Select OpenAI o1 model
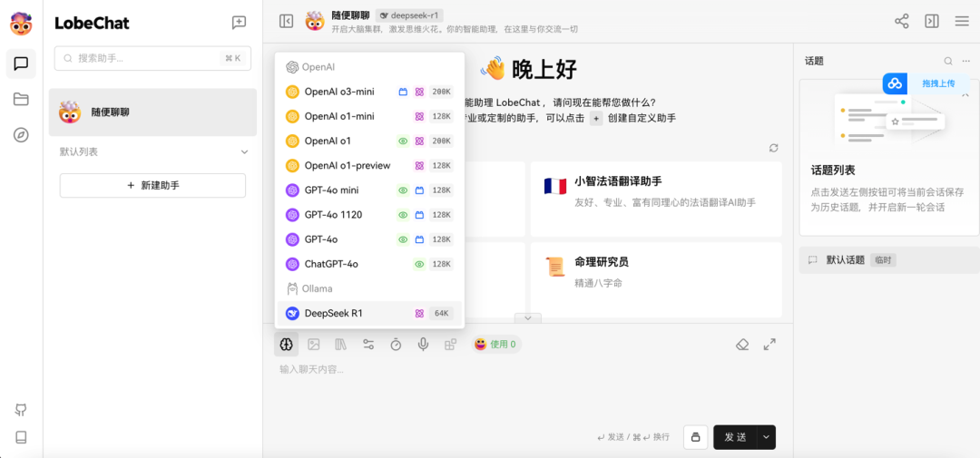This screenshot has height=458, width=980. coord(369,141)
